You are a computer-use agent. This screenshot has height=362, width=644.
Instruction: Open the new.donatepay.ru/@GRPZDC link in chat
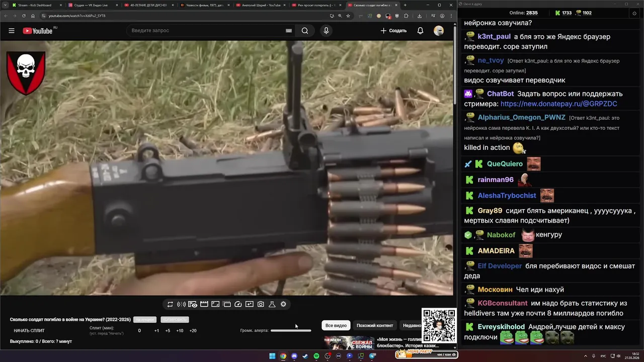click(x=558, y=104)
